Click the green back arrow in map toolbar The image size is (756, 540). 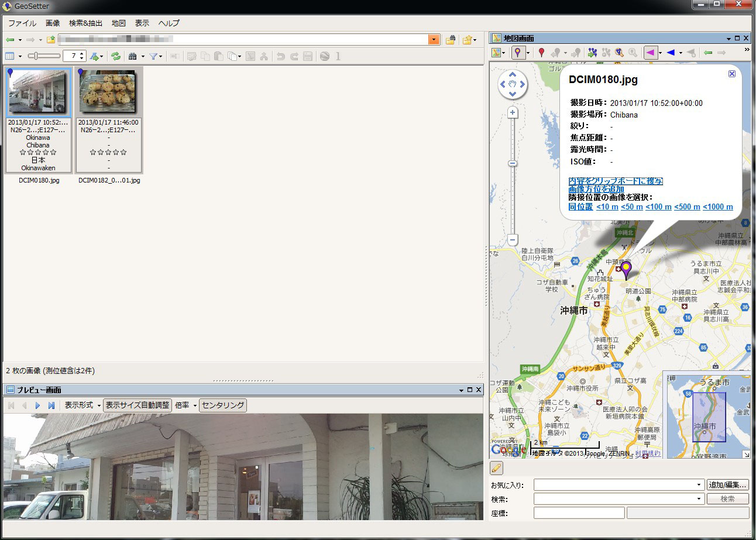click(709, 53)
